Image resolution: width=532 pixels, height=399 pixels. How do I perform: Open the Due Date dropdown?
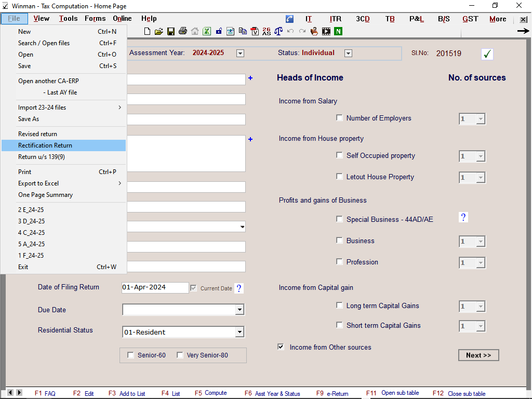(239, 310)
